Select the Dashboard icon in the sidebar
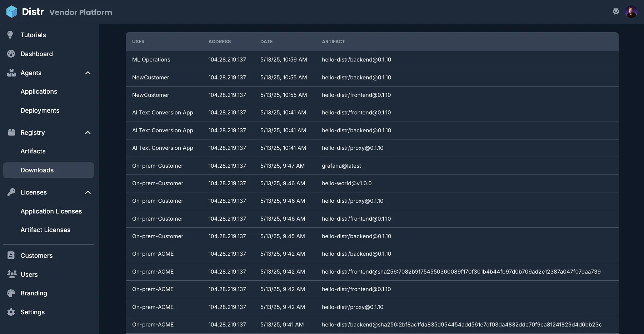The height and width of the screenshot is (334, 644). pos(11,54)
